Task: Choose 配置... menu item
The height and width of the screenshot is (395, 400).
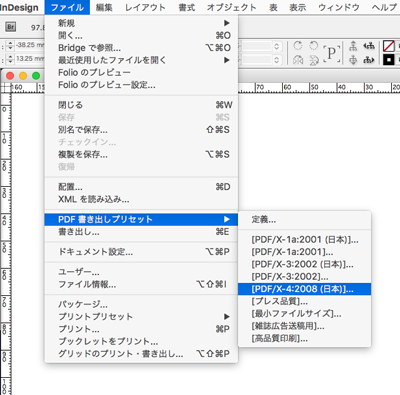Action: (141, 187)
